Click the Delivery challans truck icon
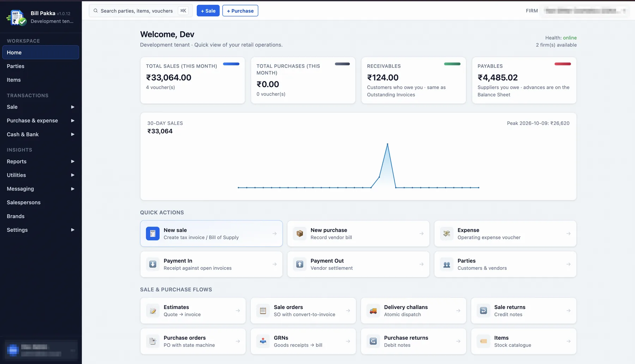 (x=373, y=311)
